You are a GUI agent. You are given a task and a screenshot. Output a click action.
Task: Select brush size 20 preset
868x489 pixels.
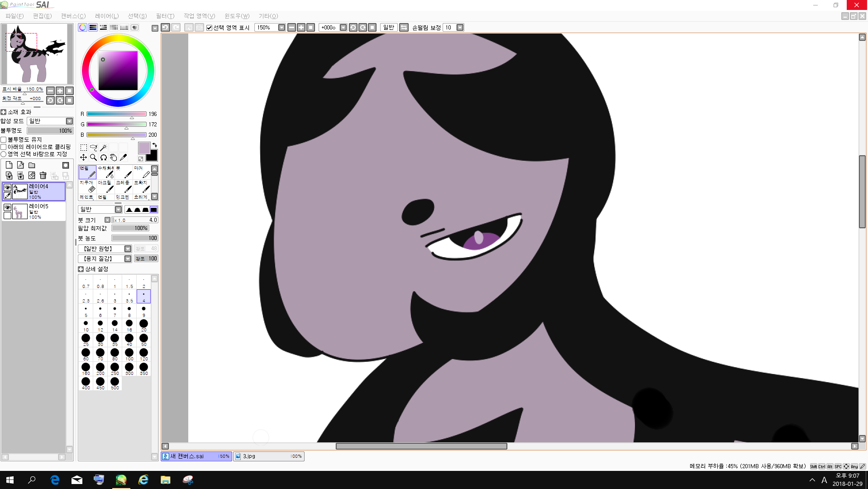pyautogui.click(x=143, y=324)
